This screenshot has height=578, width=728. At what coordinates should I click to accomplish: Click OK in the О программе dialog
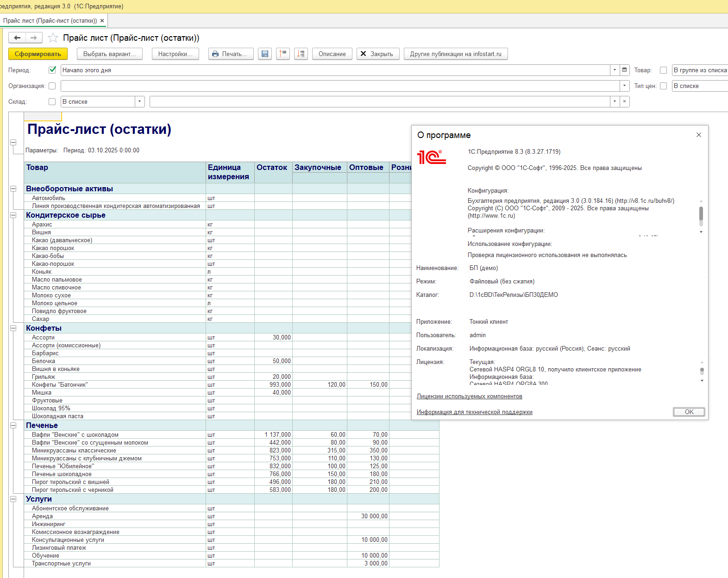[x=689, y=412]
